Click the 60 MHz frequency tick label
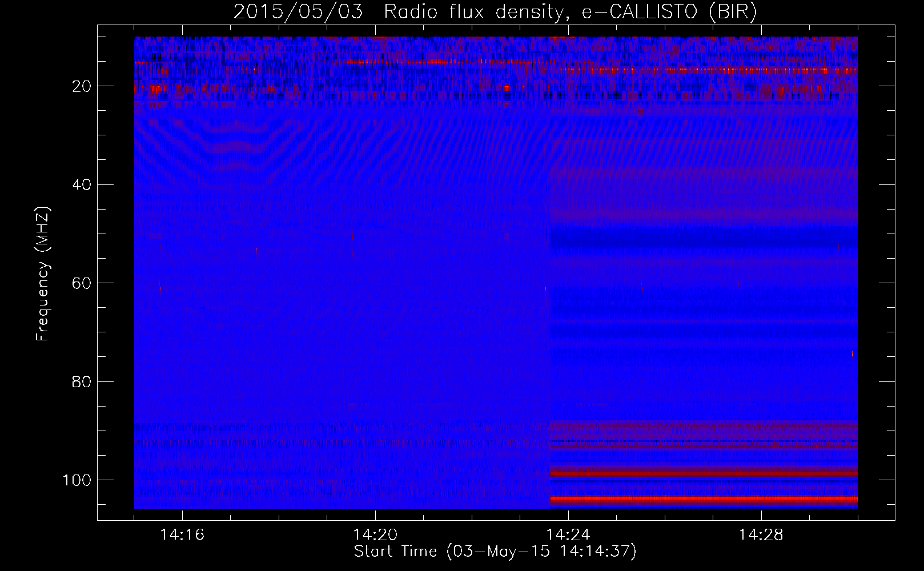This screenshot has height=571, width=924. pyautogui.click(x=82, y=283)
